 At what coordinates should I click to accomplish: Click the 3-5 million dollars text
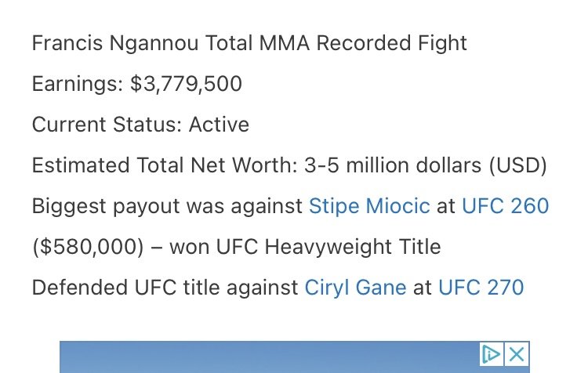(393, 165)
